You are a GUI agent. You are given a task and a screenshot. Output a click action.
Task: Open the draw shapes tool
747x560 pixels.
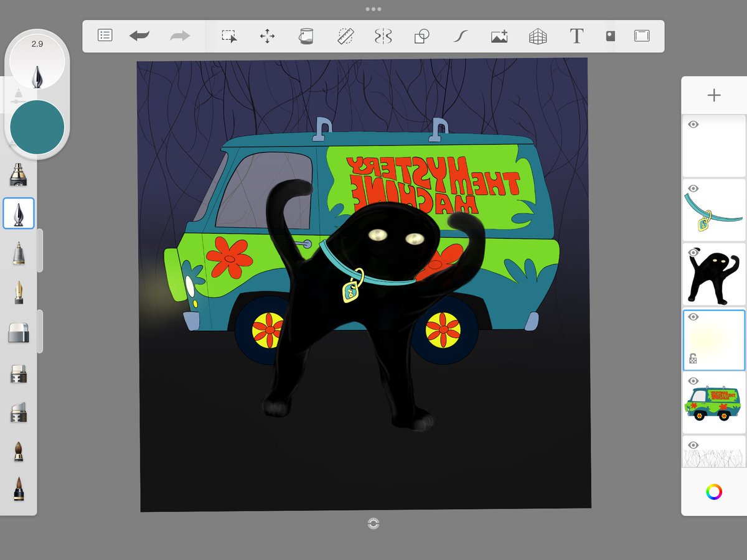click(421, 36)
